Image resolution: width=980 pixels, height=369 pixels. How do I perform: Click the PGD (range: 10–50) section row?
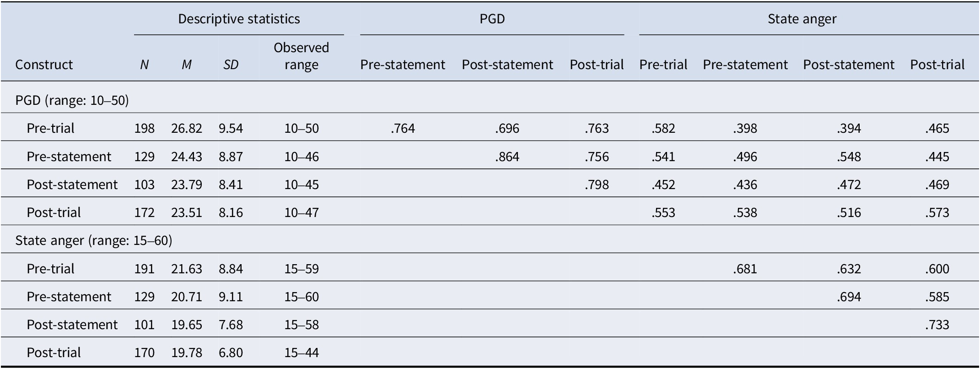pos(490,100)
